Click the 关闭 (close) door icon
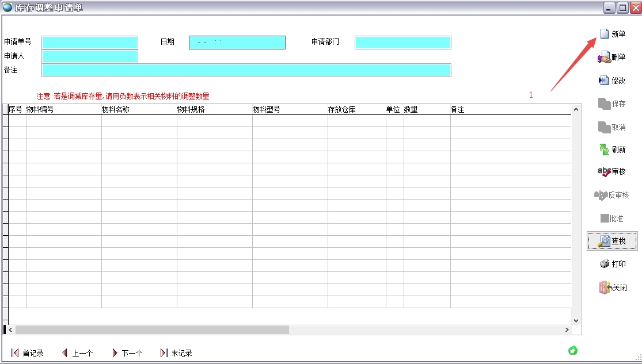 (604, 288)
